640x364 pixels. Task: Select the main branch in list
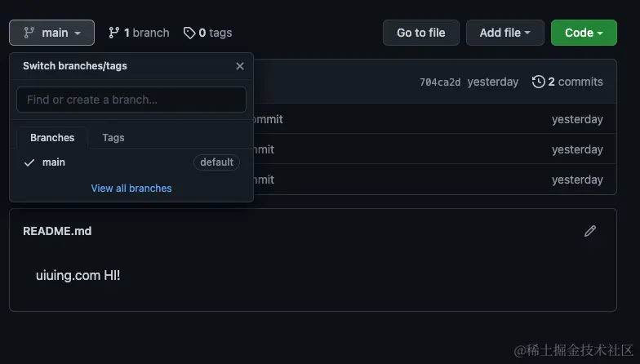coord(131,162)
